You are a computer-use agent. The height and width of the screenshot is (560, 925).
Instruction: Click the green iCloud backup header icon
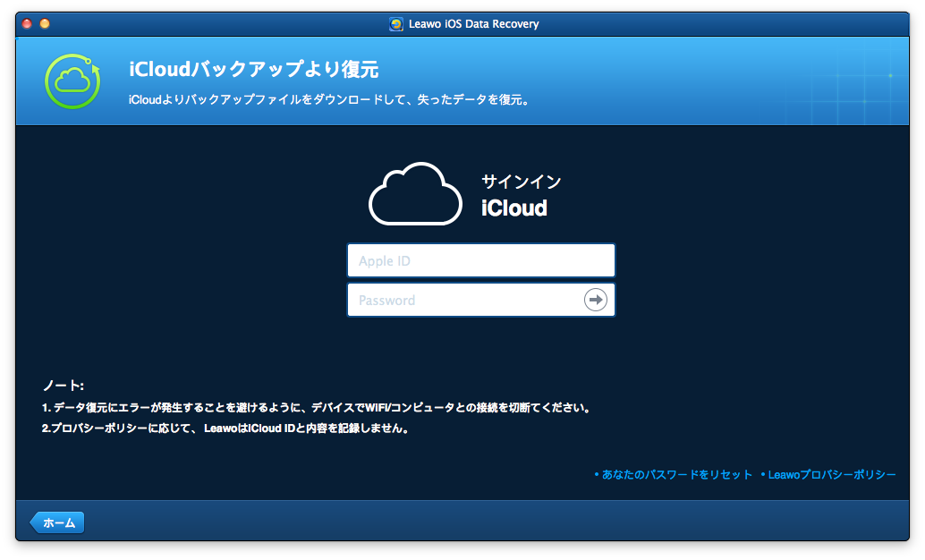(x=72, y=81)
